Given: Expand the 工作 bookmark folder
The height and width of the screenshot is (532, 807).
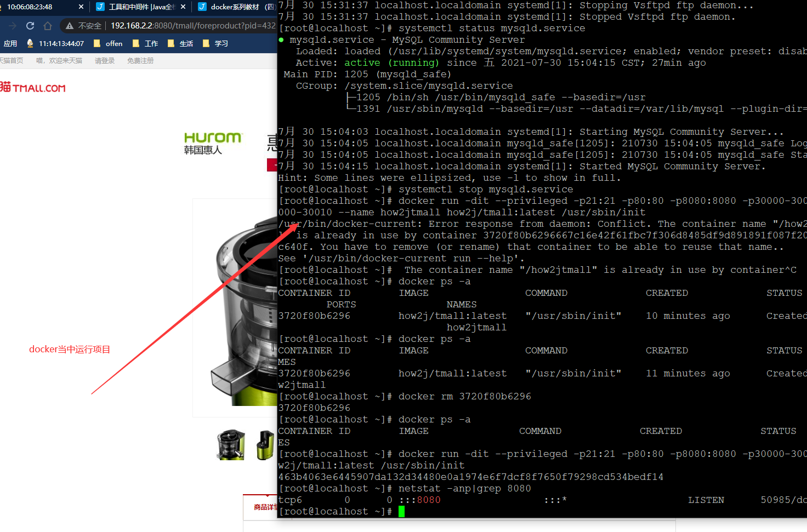Looking at the screenshot, I should [x=146, y=43].
